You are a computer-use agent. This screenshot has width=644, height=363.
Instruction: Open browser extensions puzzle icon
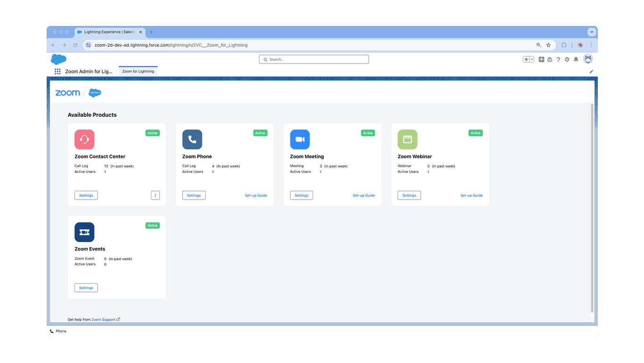564,45
